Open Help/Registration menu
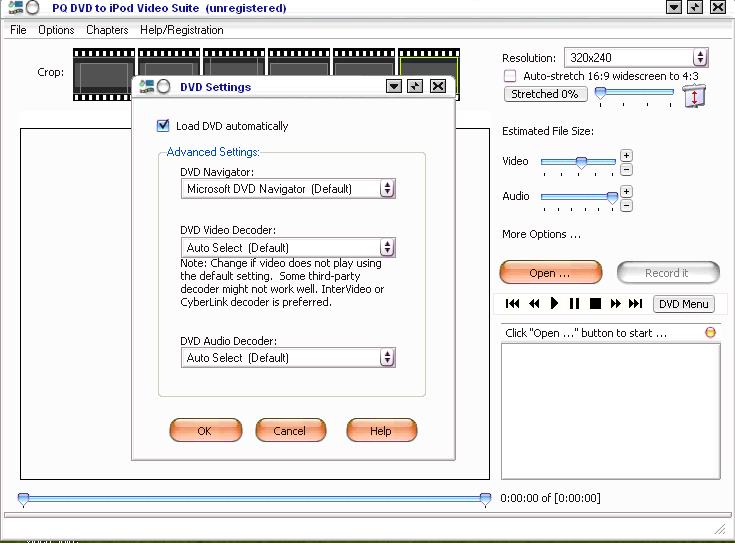 click(182, 30)
